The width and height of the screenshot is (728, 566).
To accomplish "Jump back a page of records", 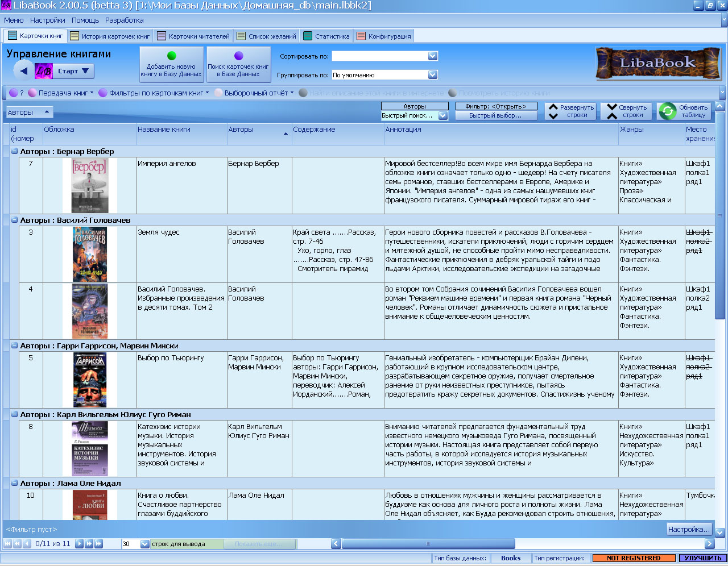I will tap(17, 544).
